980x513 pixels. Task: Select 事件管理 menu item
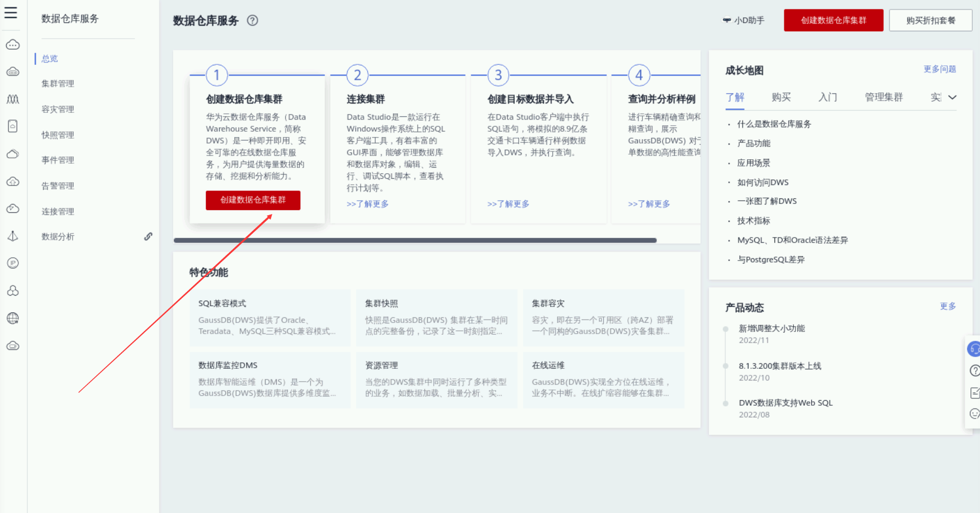point(58,160)
